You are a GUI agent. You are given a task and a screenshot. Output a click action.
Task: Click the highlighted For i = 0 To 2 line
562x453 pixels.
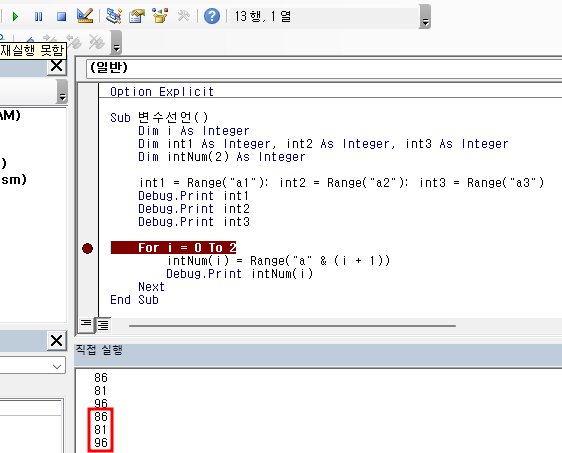(173, 248)
